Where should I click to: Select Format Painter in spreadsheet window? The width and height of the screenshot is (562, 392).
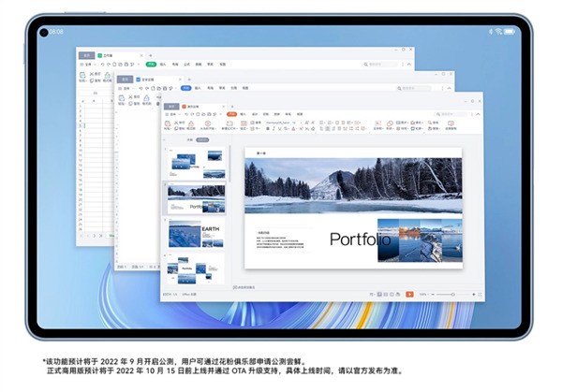[107, 77]
